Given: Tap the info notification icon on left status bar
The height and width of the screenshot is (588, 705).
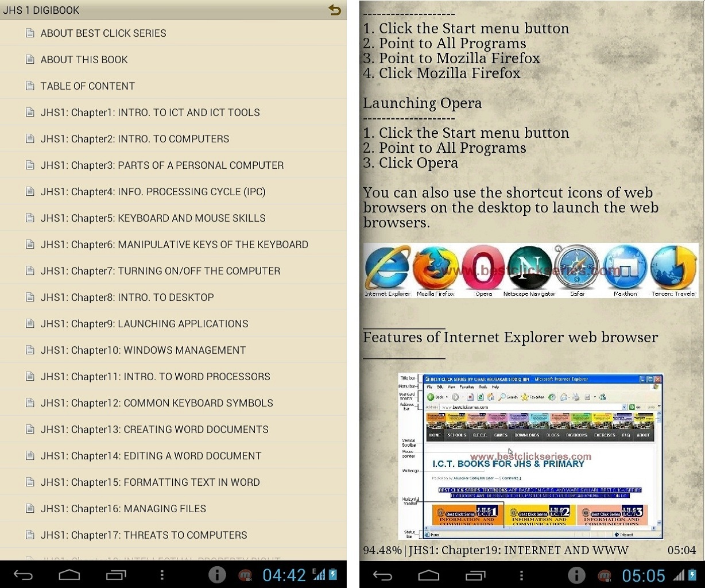Looking at the screenshot, I should (217, 575).
